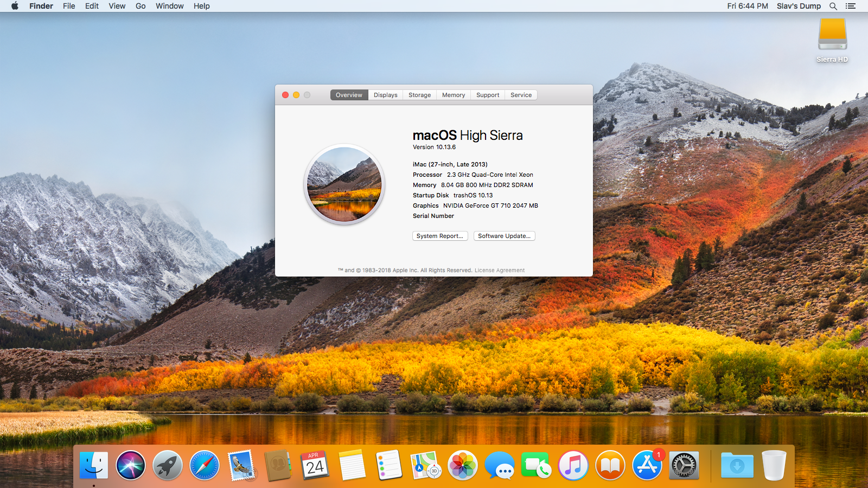
Task: Open the Maps app in Dock
Action: tap(425, 466)
